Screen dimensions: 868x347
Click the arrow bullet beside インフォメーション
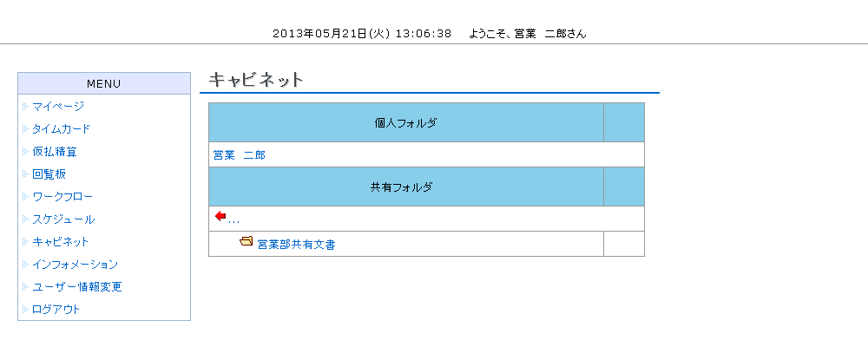tap(25, 265)
